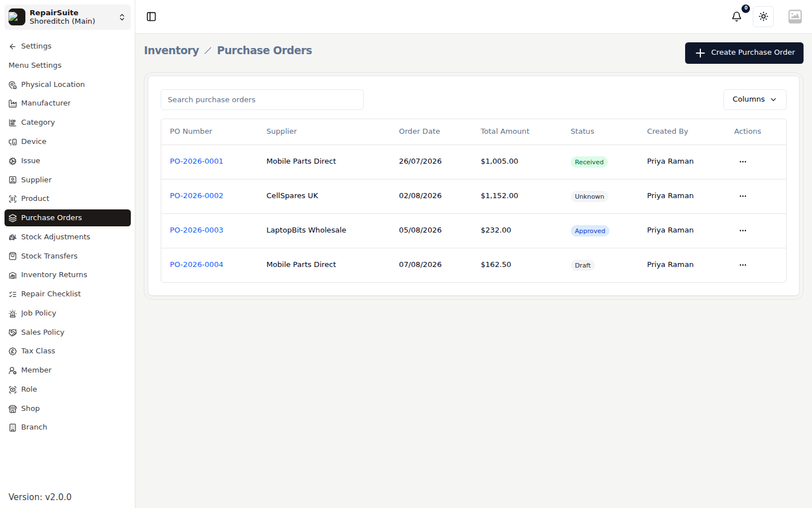Open the notifications bell
This screenshot has height=508, width=812.
pyautogui.click(x=736, y=16)
